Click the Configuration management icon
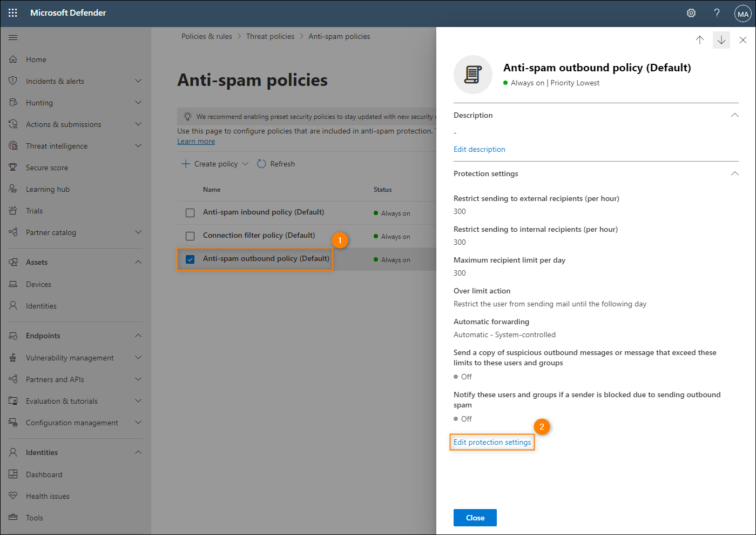The height and width of the screenshot is (535, 756). 13,423
